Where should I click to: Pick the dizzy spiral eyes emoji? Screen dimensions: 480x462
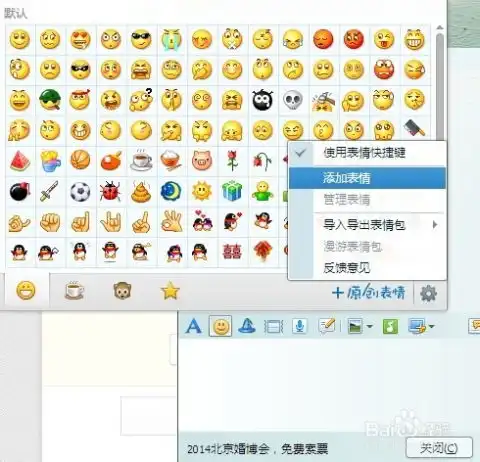[x=202, y=100]
